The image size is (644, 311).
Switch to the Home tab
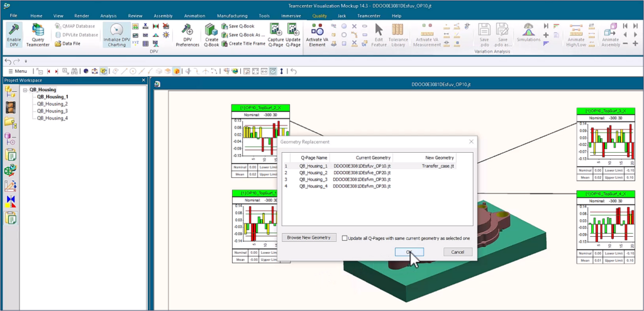click(36, 16)
